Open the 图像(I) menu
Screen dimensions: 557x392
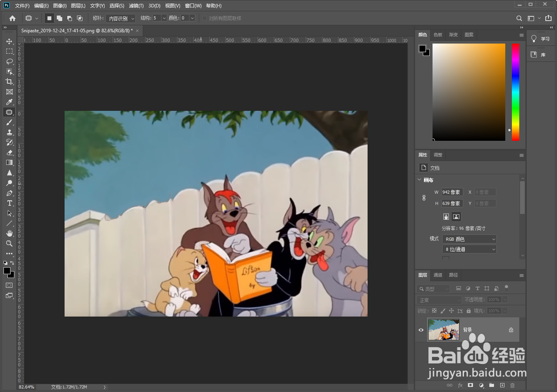tap(60, 6)
